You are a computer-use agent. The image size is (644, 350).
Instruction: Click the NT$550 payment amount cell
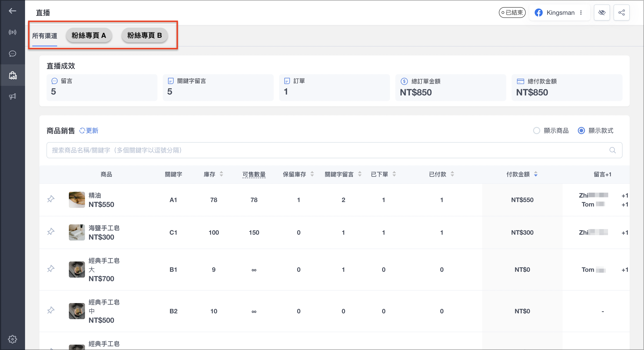pos(522,200)
